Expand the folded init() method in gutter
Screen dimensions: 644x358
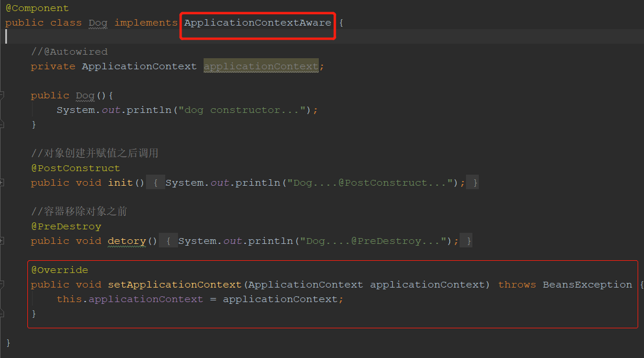2,183
